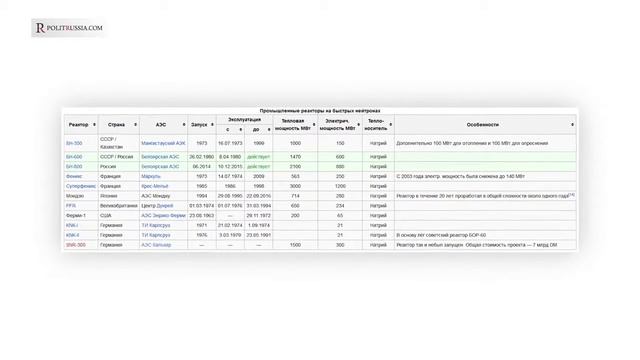Select launch date '06.2014'
This screenshot has height=360, width=640.
click(x=202, y=167)
